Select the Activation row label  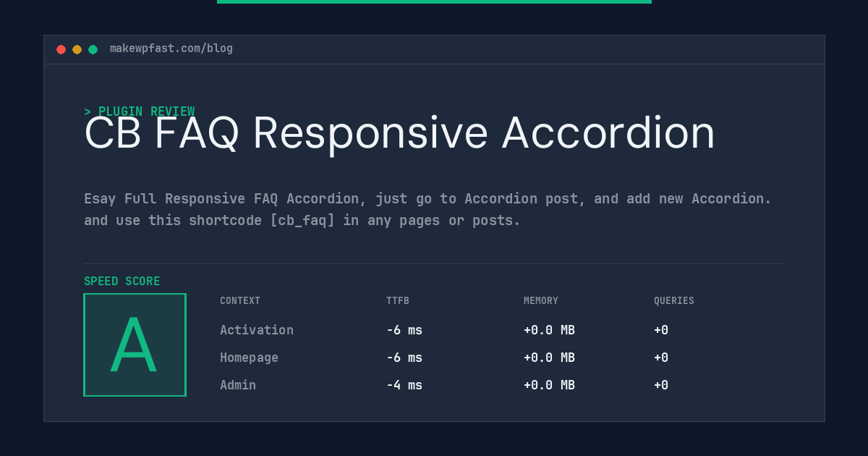(257, 330)
